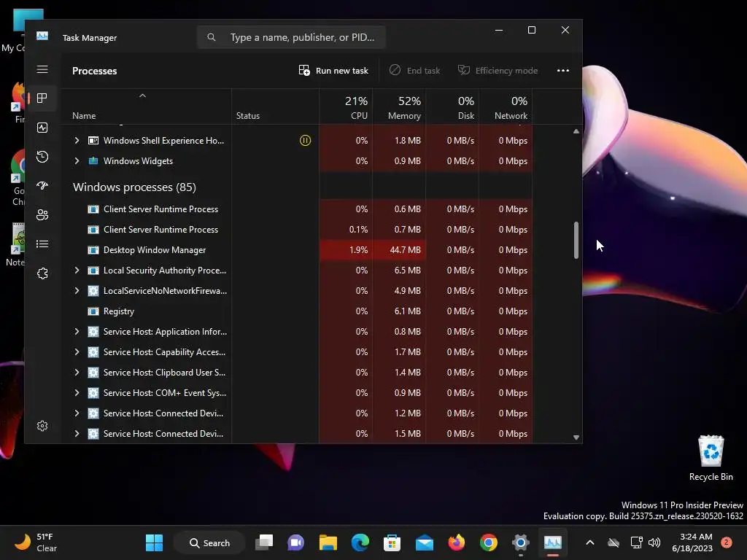Expand the Windows Widgets process group
Screen dimensions: 747x560
click(77, 161)
